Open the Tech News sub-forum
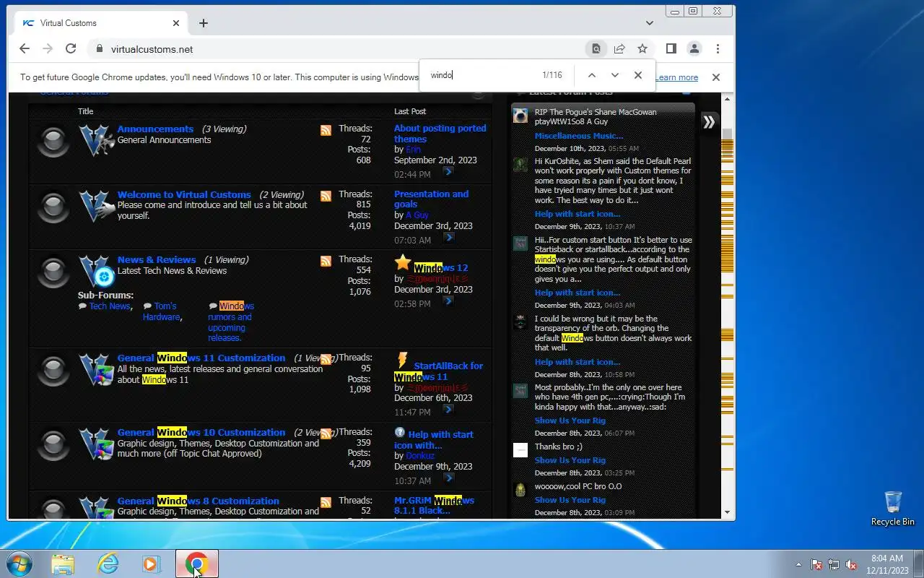The image size is (924, 578). pos(110,306)
